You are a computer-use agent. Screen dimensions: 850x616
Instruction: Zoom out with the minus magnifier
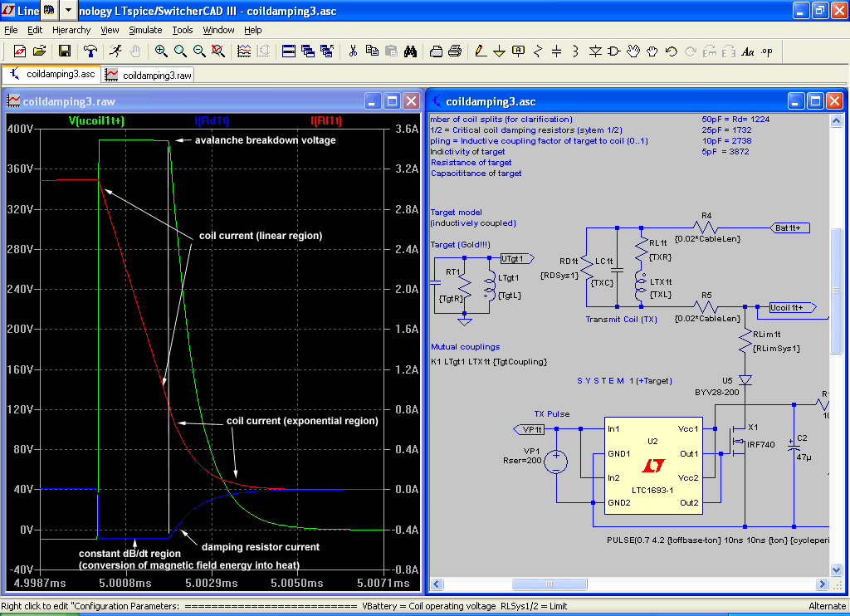tap(199, 51)
